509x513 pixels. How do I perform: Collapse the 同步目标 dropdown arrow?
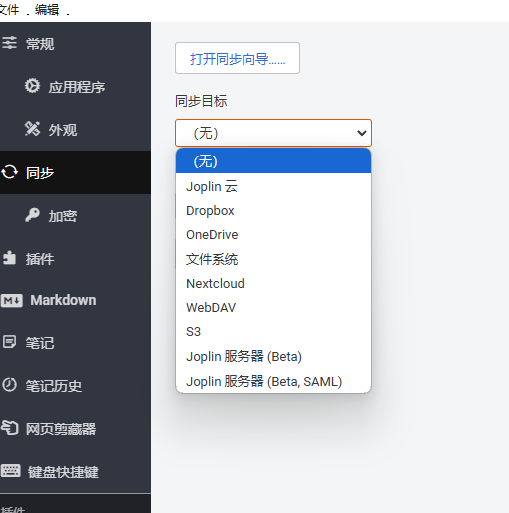click(x=362, y=133)
